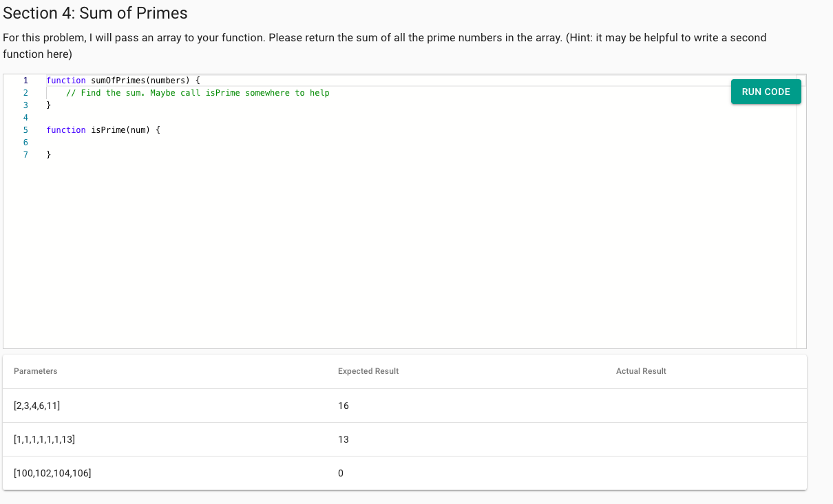Select the test case [1,1,1,1,1,1,13]
The image size is (833, 504).
[43, 439]
